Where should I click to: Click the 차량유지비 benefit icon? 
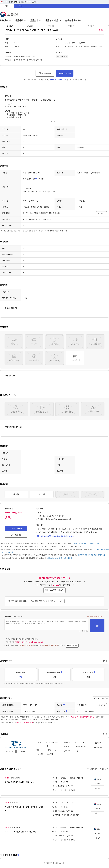coord(54,341)
